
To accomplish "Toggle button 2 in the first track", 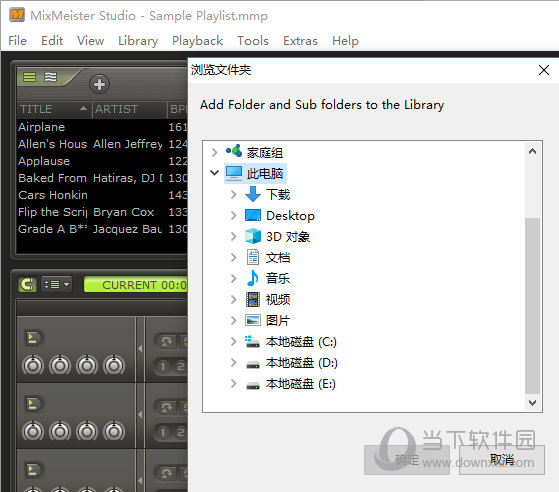I will pos(181,366).
